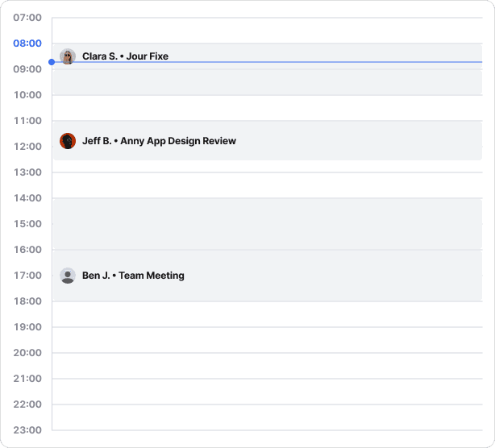Select the 18:00 time label
495x448 pixels.
pos(27,301)
